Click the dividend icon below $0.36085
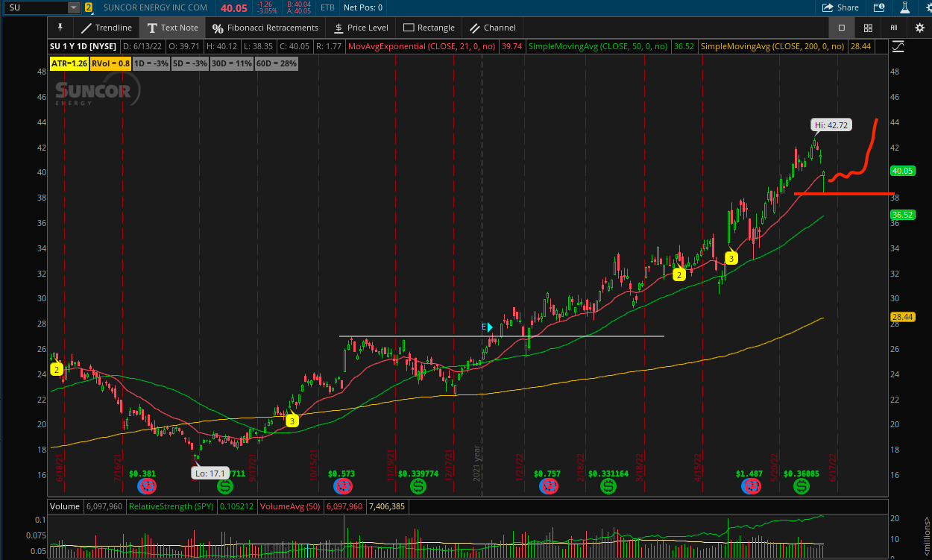 click(x=801, y=486)
